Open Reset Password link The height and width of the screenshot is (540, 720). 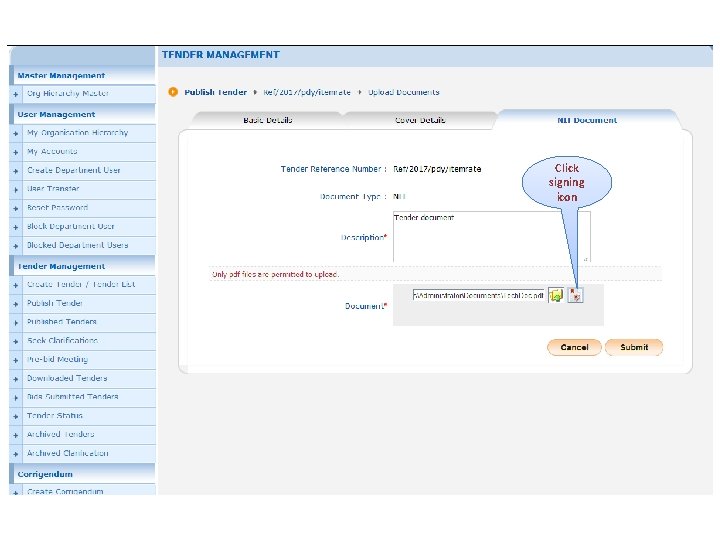(57, 208)
